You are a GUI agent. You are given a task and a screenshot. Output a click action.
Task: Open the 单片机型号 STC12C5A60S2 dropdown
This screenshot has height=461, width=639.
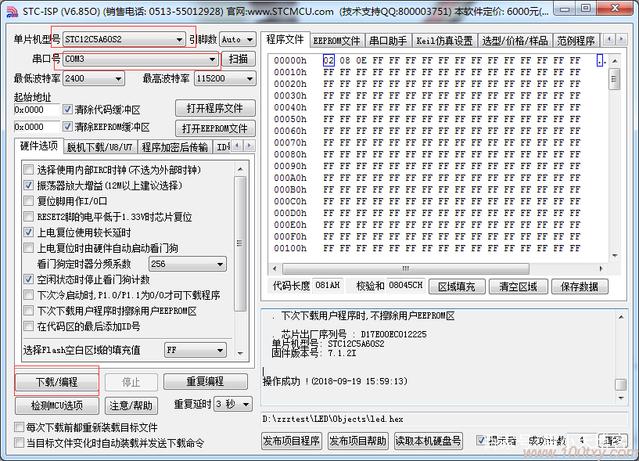coord(124,39)
